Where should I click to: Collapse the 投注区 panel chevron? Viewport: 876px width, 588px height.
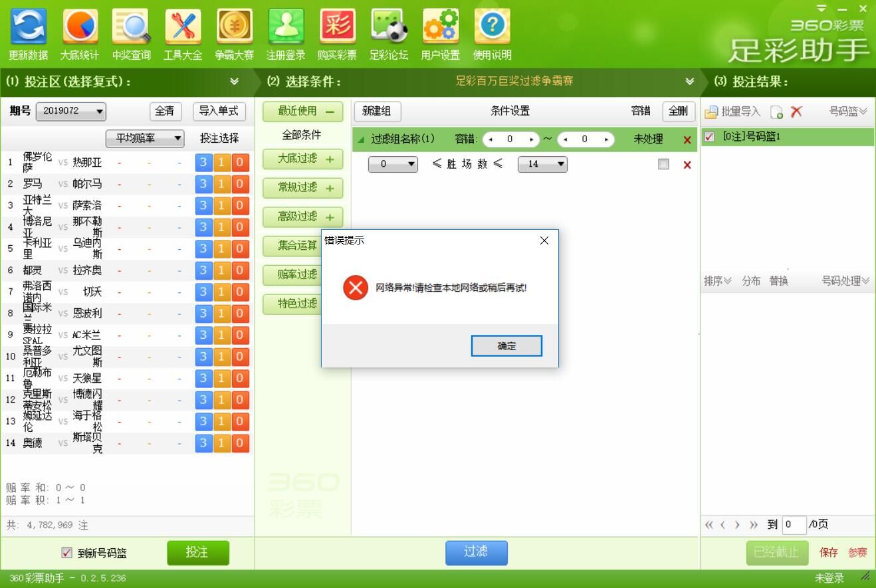[234, 81]
